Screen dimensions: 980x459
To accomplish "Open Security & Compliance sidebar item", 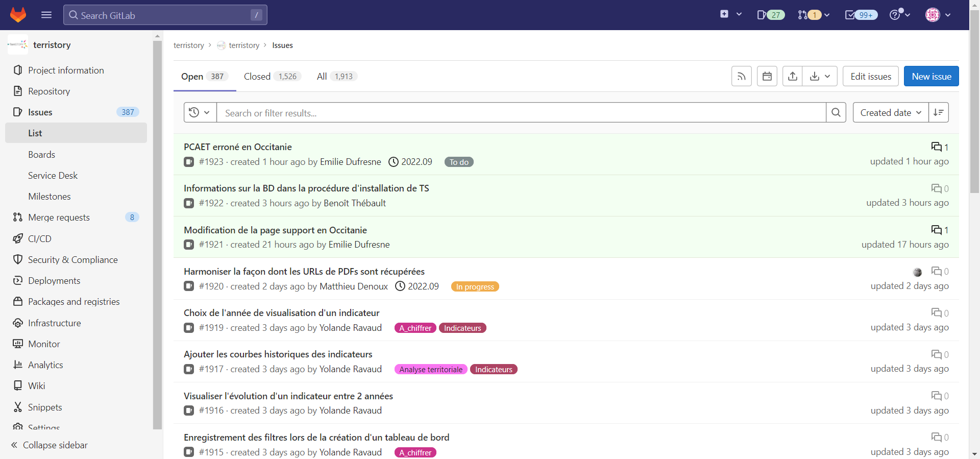I will [x=76, y=260].
